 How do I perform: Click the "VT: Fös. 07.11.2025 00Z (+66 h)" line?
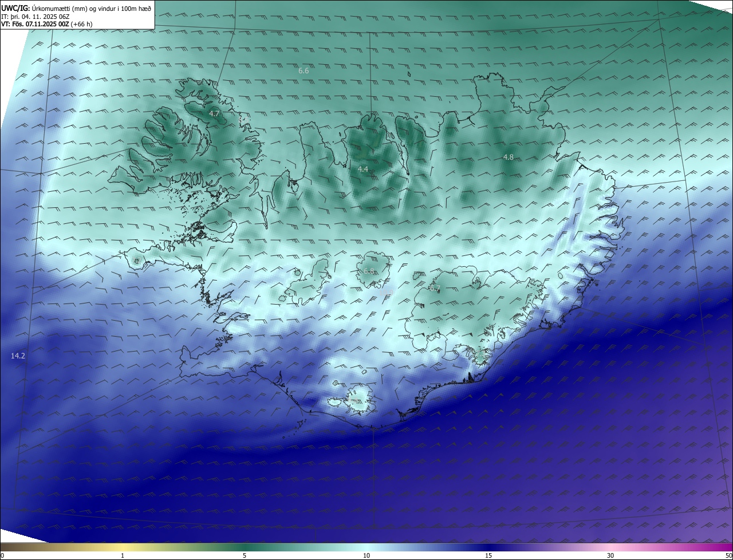(47, 24)
